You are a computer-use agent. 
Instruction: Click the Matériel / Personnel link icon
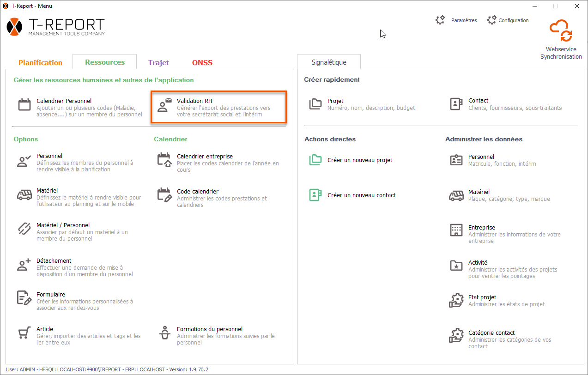pyautogui.click(x=24, y=229)
